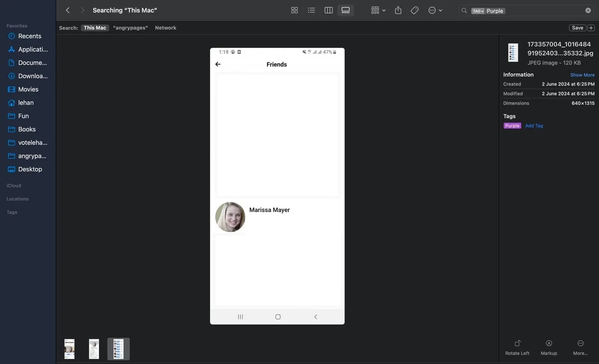Open voteleha... folder in sidebar
Screen dimensions: 599x364
(x=28, y=143)
